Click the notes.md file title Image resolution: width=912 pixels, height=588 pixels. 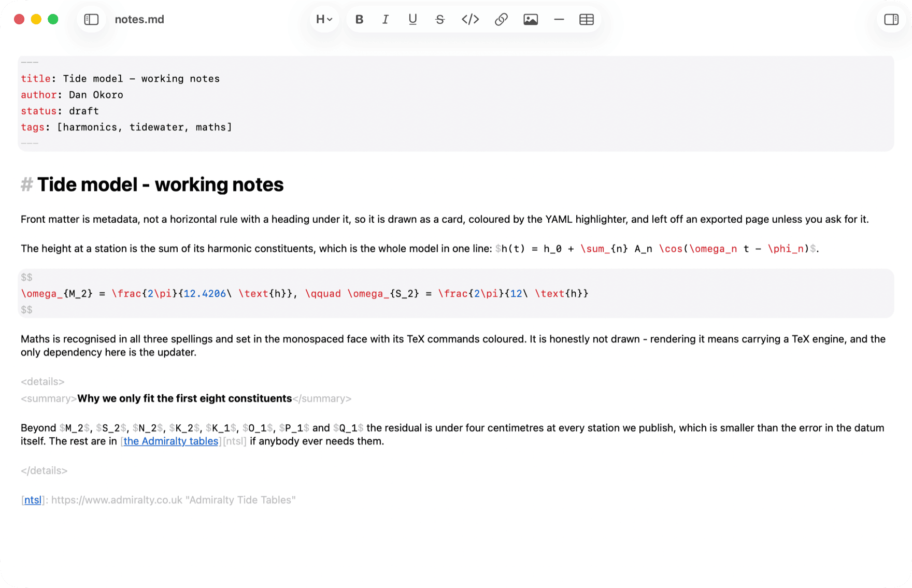[x=139, y=20]
